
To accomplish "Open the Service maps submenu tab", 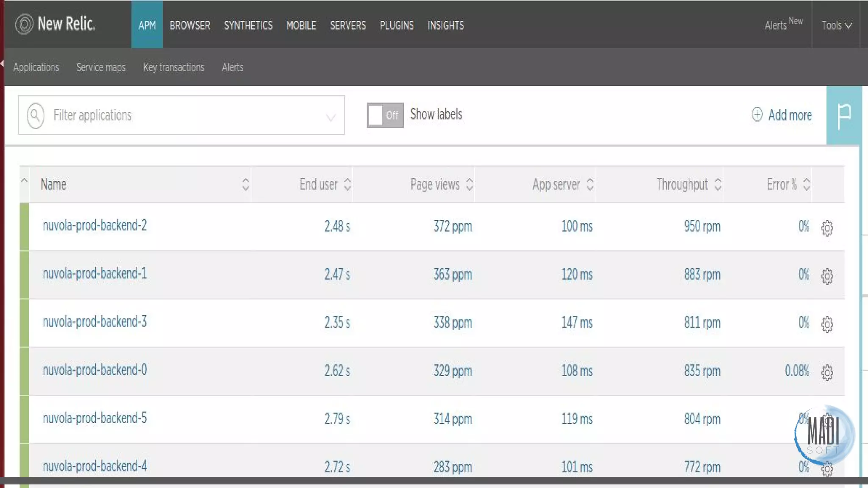I will pos(101,67).
